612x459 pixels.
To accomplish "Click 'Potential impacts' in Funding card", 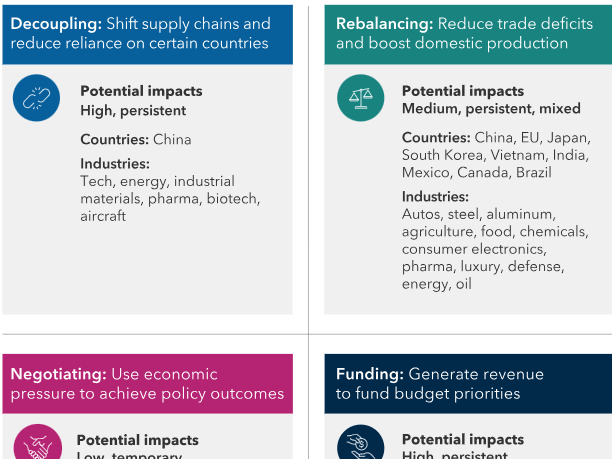I will (x=463, y=439).
